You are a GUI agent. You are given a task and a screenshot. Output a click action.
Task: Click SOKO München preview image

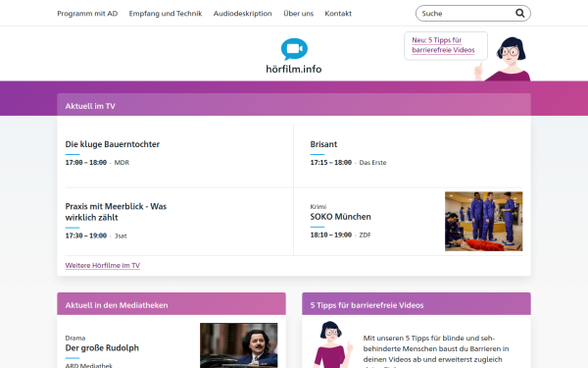point(484,221)
